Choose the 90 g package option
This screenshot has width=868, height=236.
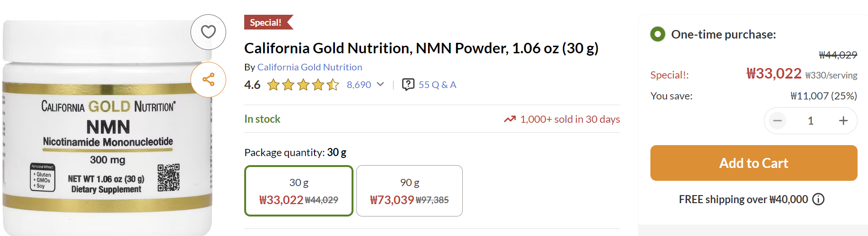409,191
